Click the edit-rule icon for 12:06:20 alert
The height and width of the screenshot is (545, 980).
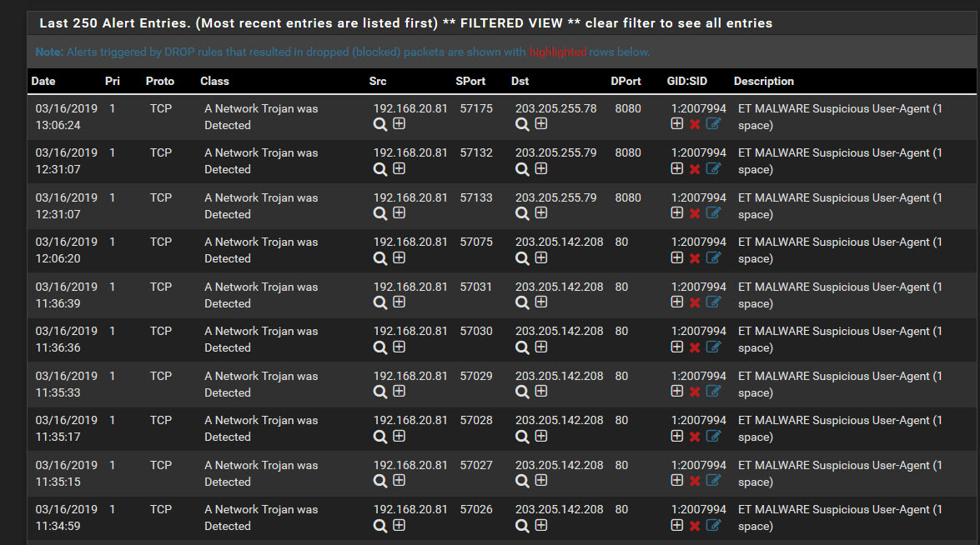(713, 257)
